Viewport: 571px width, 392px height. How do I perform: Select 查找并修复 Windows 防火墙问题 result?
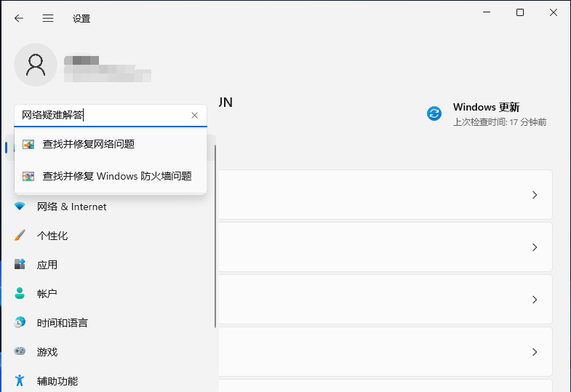pos(111,176)
